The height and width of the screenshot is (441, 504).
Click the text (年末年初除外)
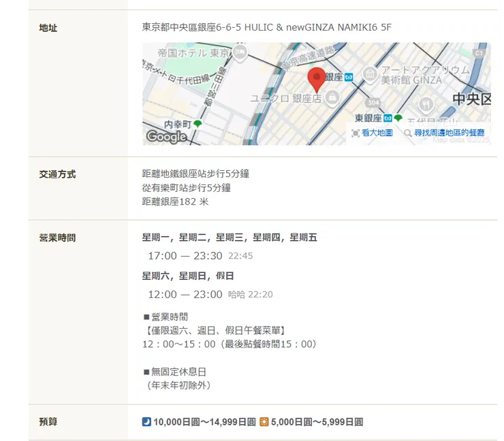[178, 385]
